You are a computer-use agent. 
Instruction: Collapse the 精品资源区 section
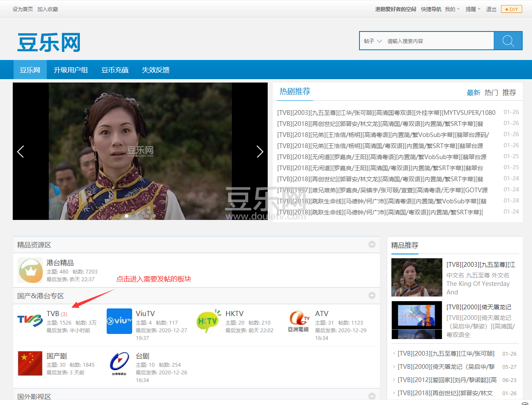click(372, 245)
